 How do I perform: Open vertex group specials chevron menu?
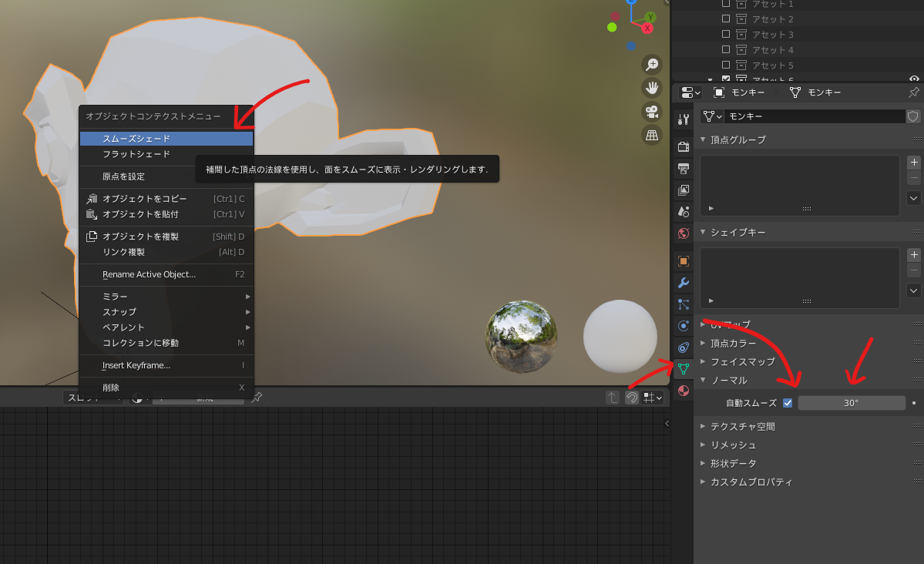point(913,198)
